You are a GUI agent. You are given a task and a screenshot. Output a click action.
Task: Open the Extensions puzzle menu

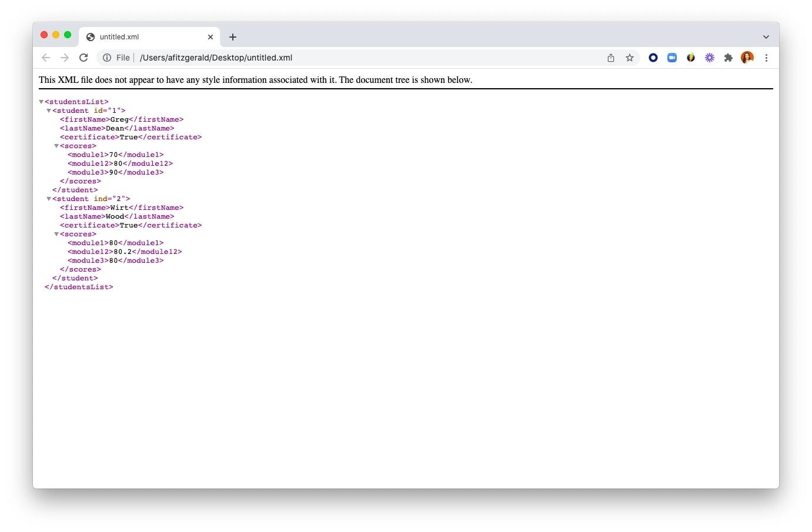[729, 58]
